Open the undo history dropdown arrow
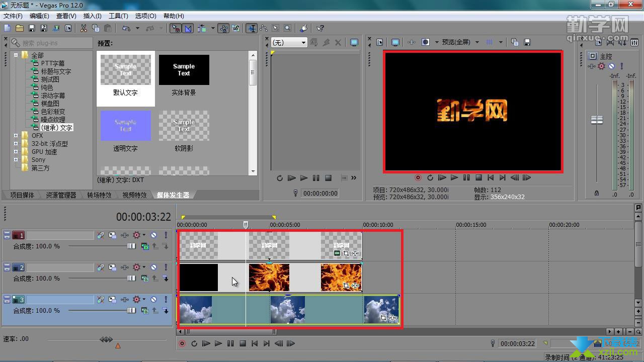The height and width of the screenshot is (362, 644). click(137, 29)
